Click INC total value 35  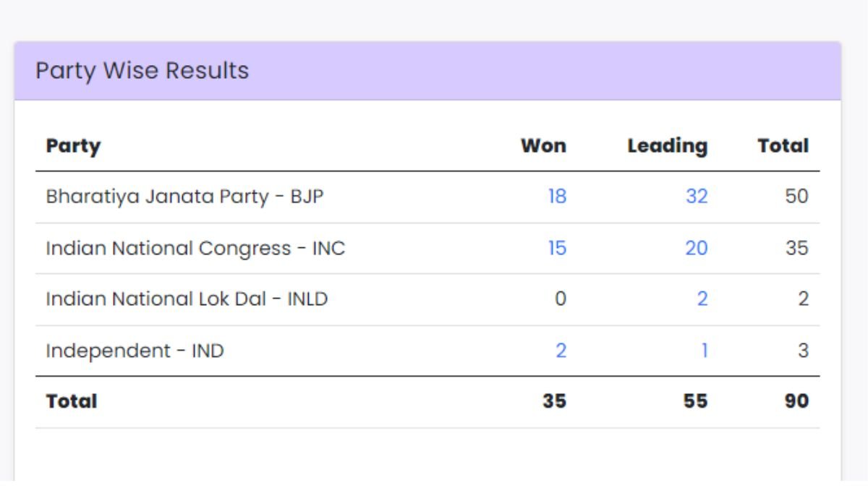tap(797, 248)
